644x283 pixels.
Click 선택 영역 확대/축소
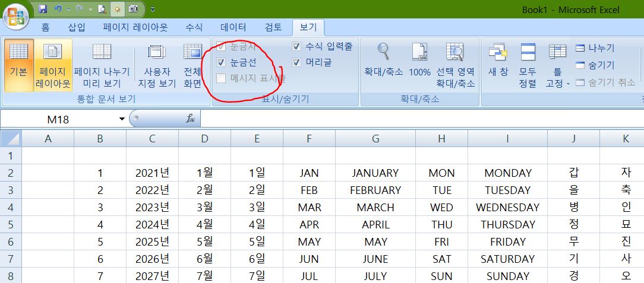coord(455,65)
